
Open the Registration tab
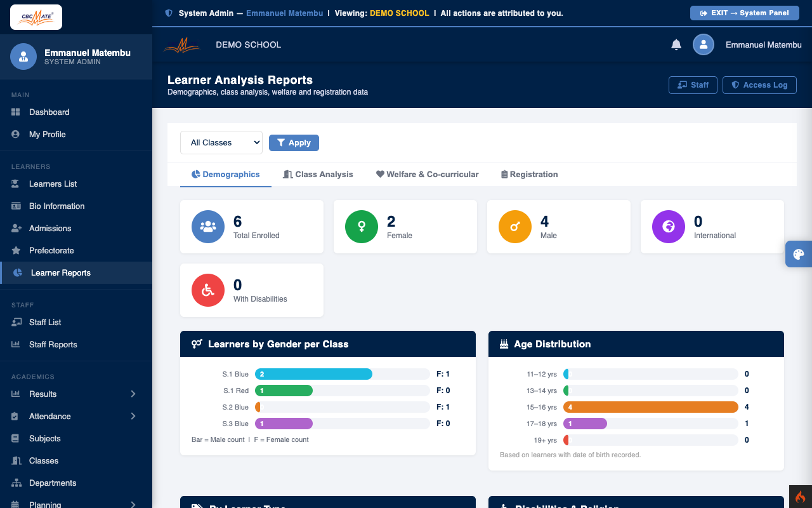click(x=530, y=174)
